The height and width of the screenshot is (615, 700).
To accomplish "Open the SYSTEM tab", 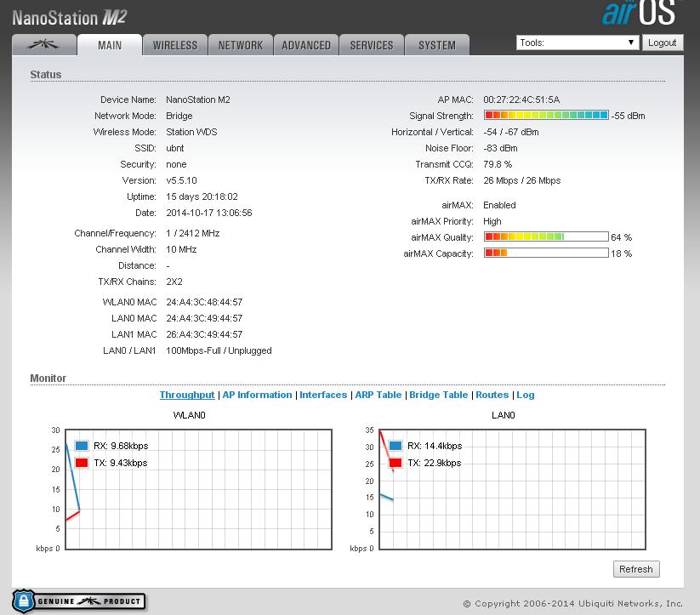I will [437, 45].
